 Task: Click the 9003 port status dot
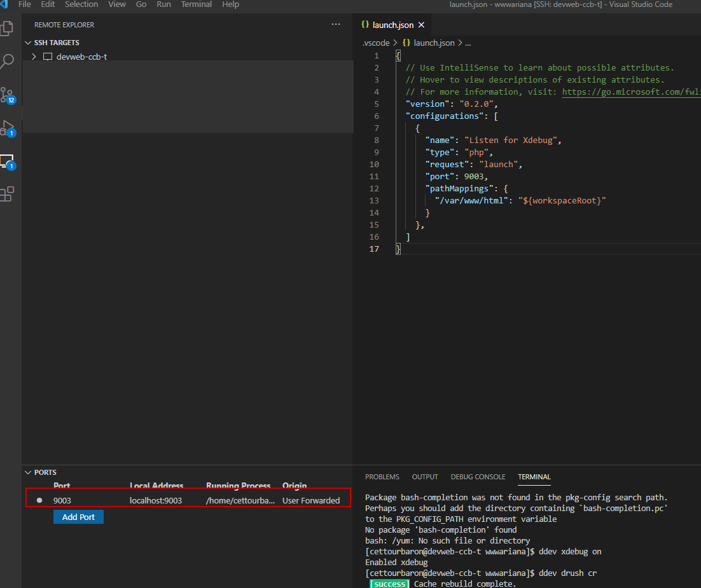[39, 500]
